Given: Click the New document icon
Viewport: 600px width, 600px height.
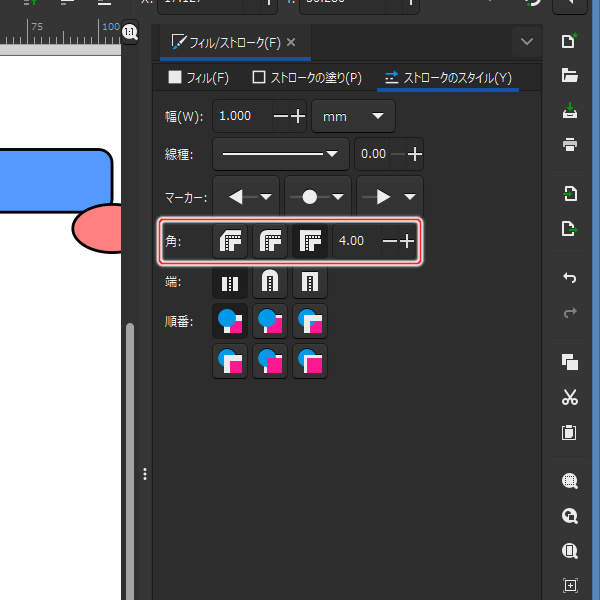Looking at the screenshot, I should pos(569,41).
